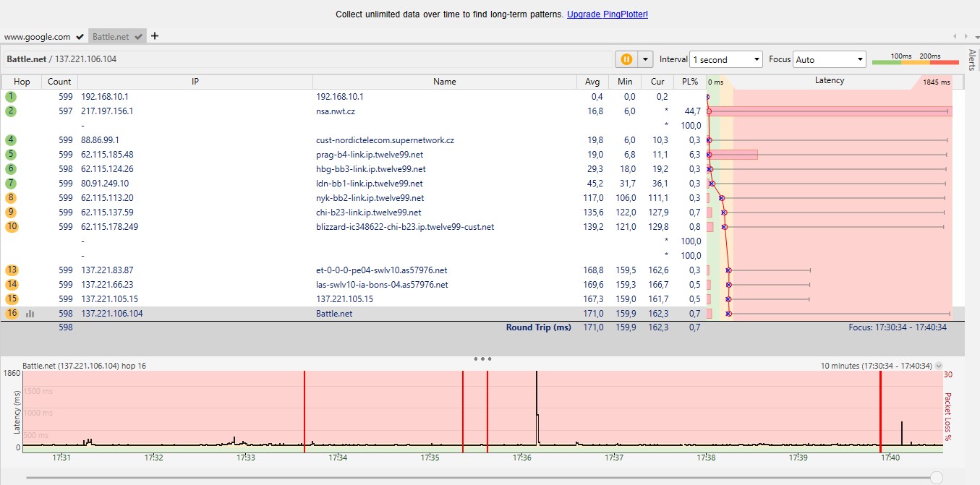
Task: Select the orange hop 8 circle icon
Action: coord(12,197)
